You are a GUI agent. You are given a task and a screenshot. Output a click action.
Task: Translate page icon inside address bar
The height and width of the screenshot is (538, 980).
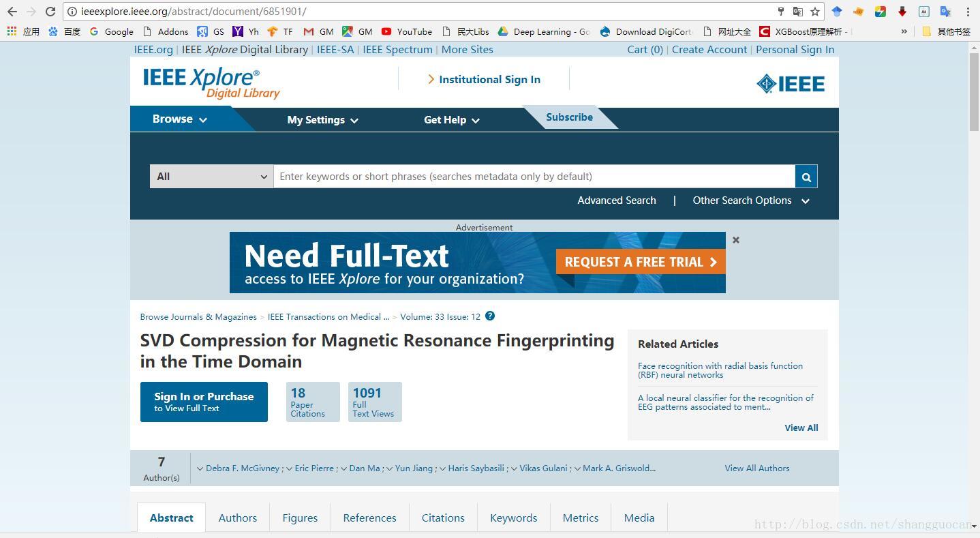(x=797, y=12)
